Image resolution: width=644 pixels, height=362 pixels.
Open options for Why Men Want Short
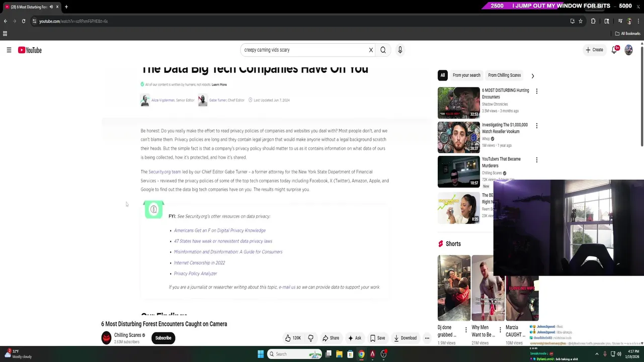[500, 331]
